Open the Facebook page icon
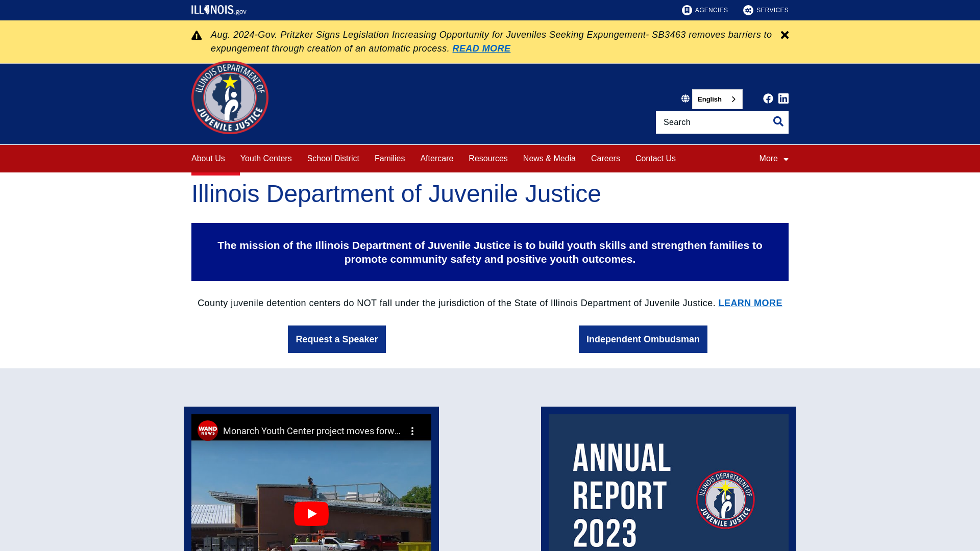Image resolution: width=980 pixels, height=551 pixels. coord(768,98)
